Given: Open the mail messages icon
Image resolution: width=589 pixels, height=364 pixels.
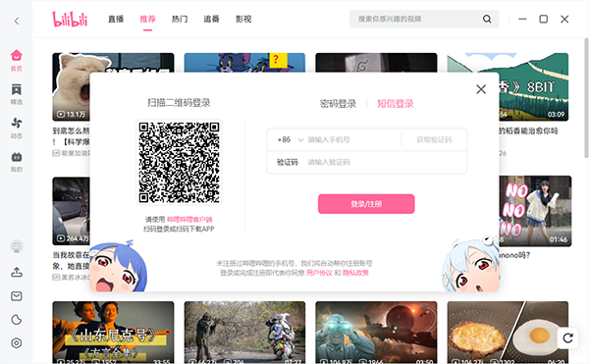Looking at the screenshot, I should (x=16, y=296).
